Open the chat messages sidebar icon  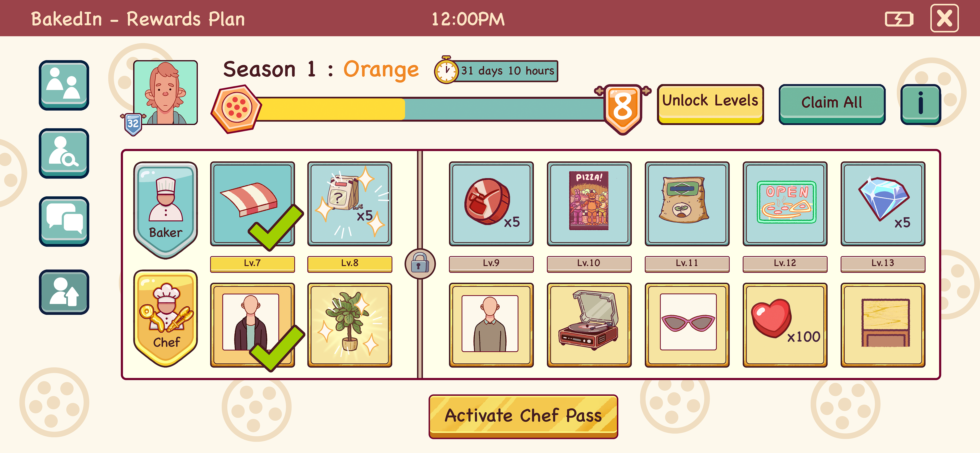64,221
